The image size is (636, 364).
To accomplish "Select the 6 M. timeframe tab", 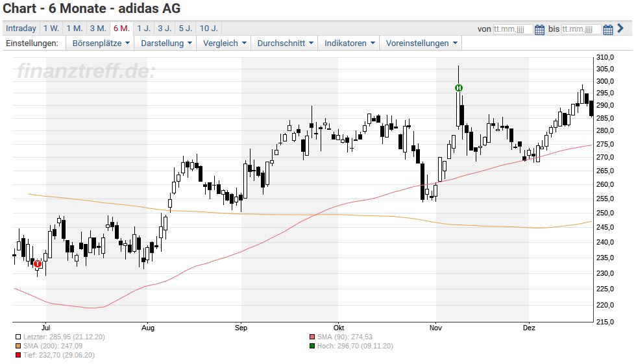I will [122, 29].
